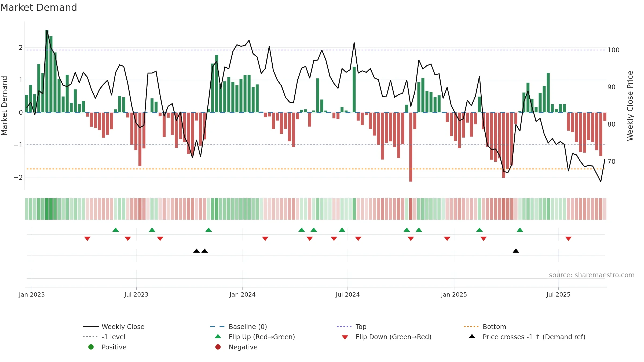Click the Weekly Close Price axis title

coord(630,106)
